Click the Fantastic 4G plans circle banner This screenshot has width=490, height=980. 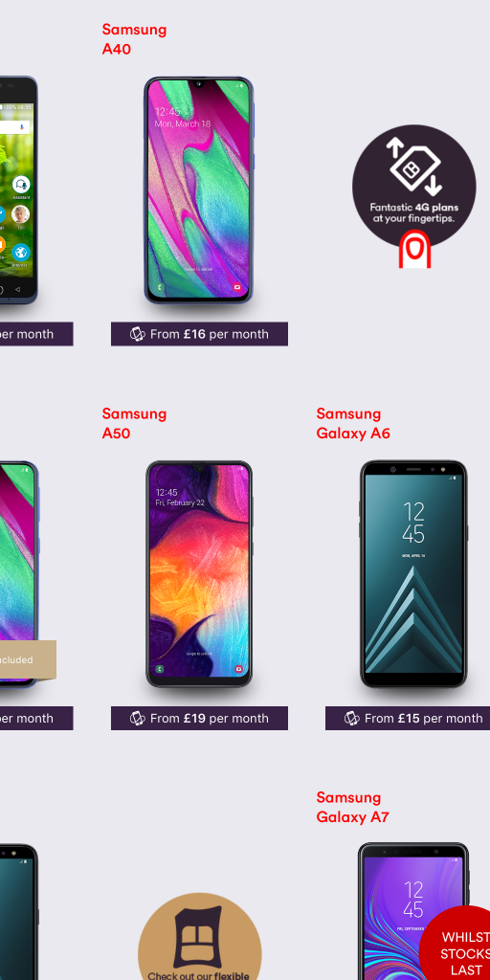click(413, 187)
